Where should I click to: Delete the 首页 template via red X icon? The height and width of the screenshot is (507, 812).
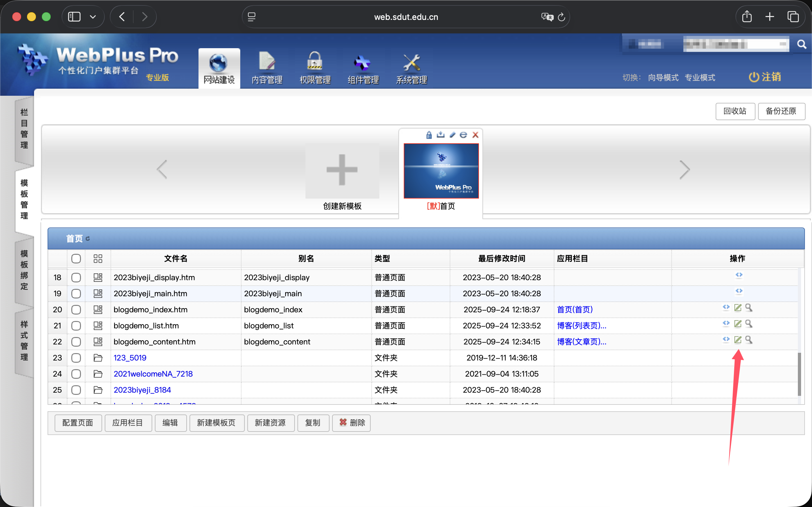pos(475,135)
